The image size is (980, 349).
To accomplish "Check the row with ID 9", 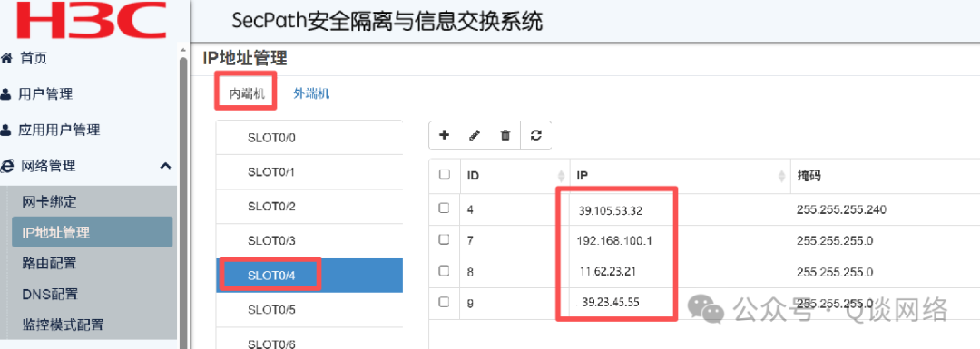I will pos(445,302).
